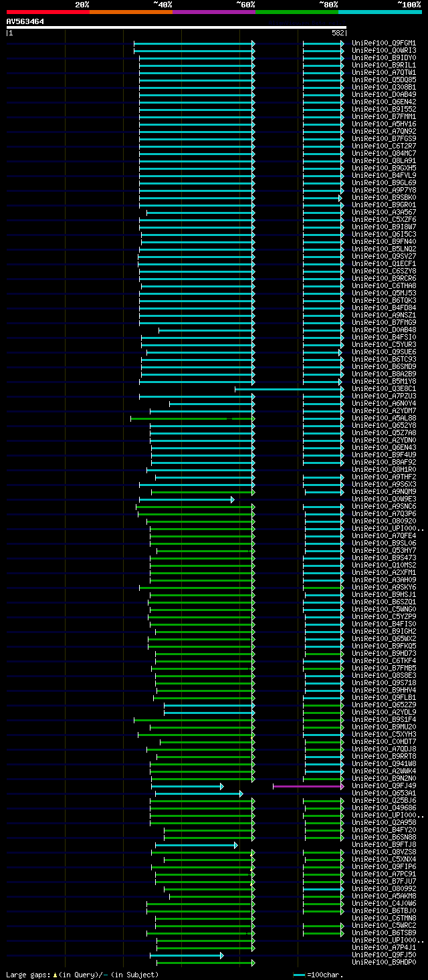Screen dimensions: 428x980
Task: Click on UniRef100_A2YDM7
Action: [384, 411]
